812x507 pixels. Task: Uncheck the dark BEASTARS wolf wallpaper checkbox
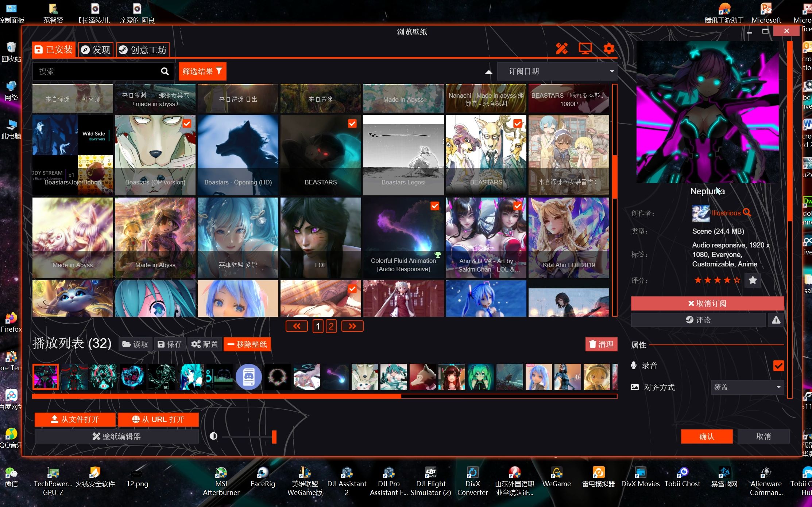tap(352, 124)
